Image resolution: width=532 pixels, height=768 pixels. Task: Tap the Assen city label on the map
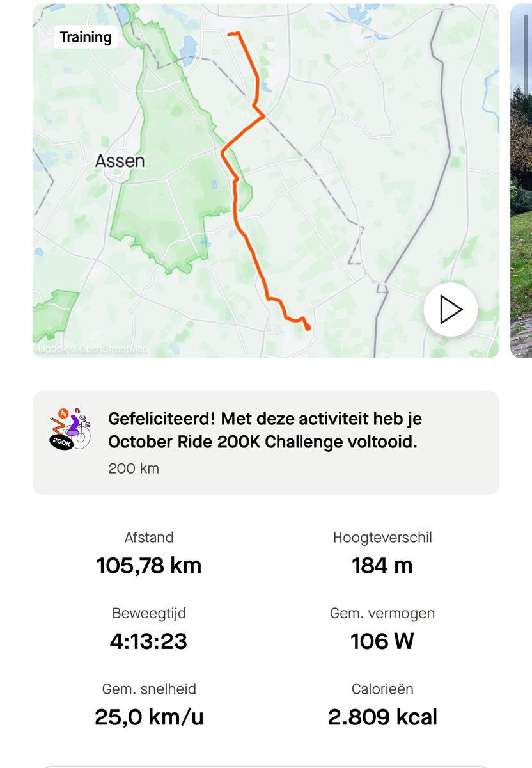120,161
